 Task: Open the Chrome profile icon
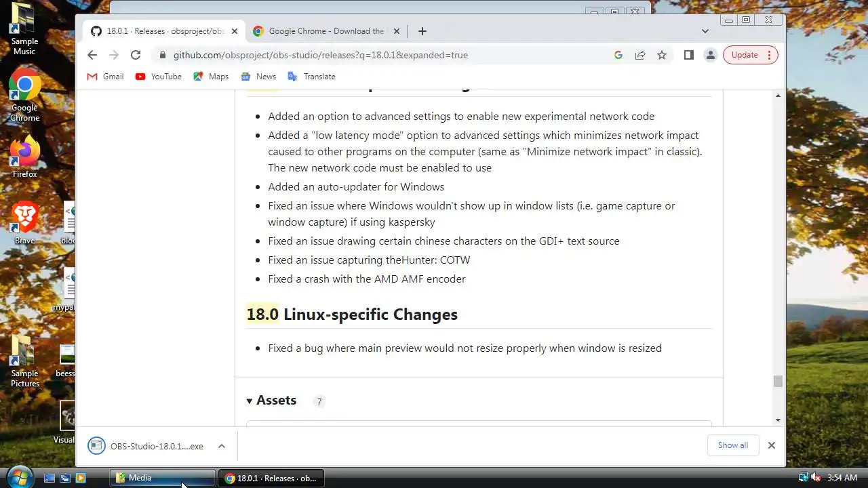710,55
